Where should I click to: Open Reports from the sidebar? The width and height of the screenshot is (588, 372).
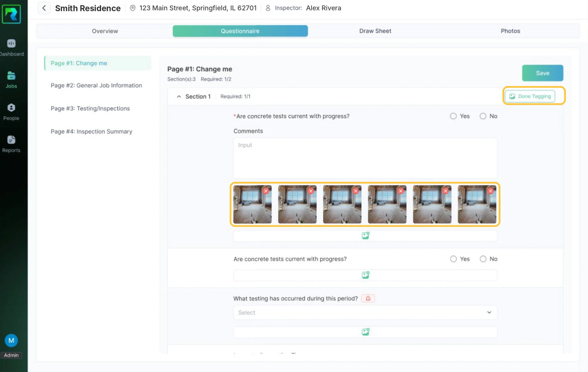click(11, 140)
